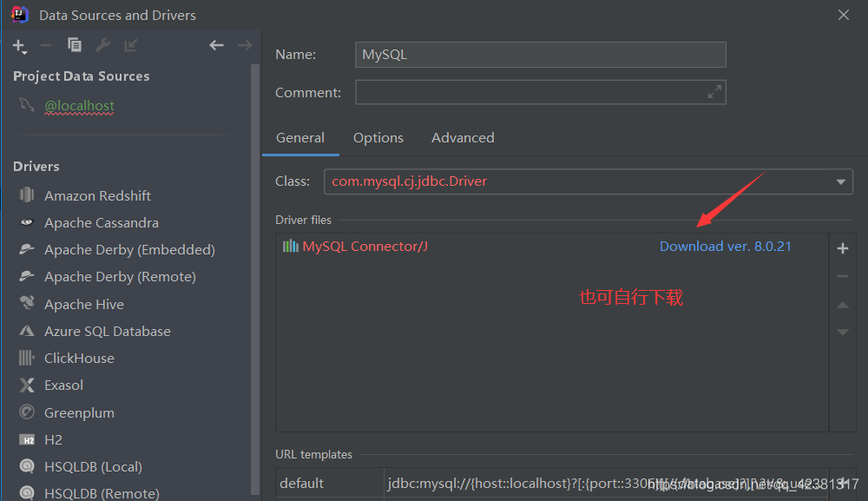868x501 pixels.
Task: Open the wrench settings icon
Action: click(102, 45)
